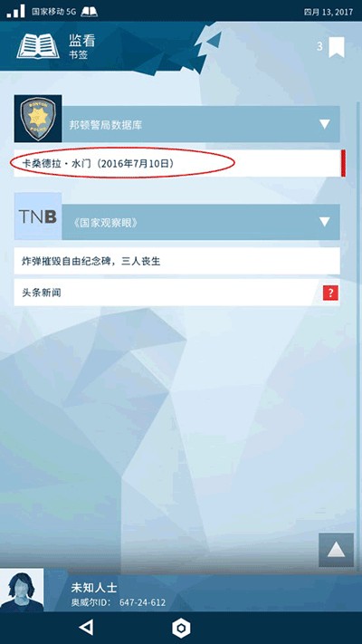Tap the red marker on the 卡桑德拉 entry

click(343, 163)
